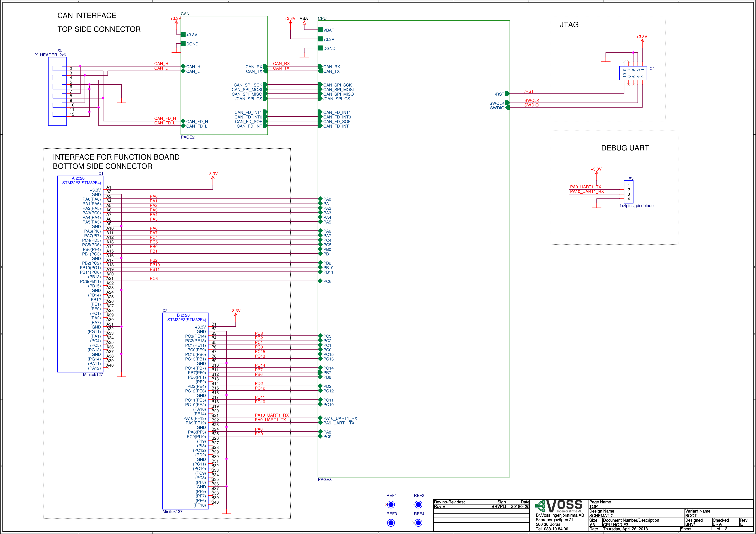Click the '506 30 Borås' address line
The height and width of the screenshot is (534, 756).
548,524
